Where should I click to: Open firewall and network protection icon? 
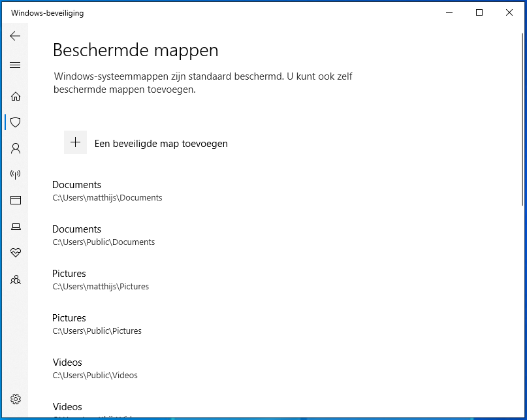pos(16,174)
